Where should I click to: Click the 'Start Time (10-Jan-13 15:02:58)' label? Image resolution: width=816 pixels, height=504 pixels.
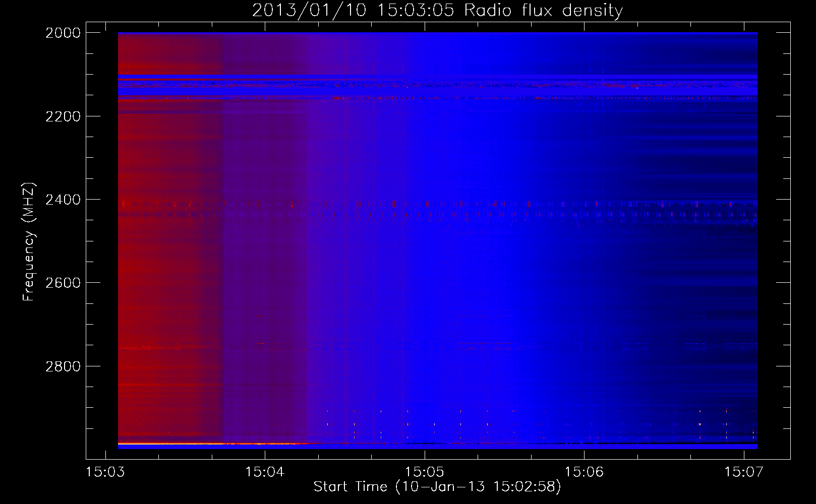click(x=437, y=487)
